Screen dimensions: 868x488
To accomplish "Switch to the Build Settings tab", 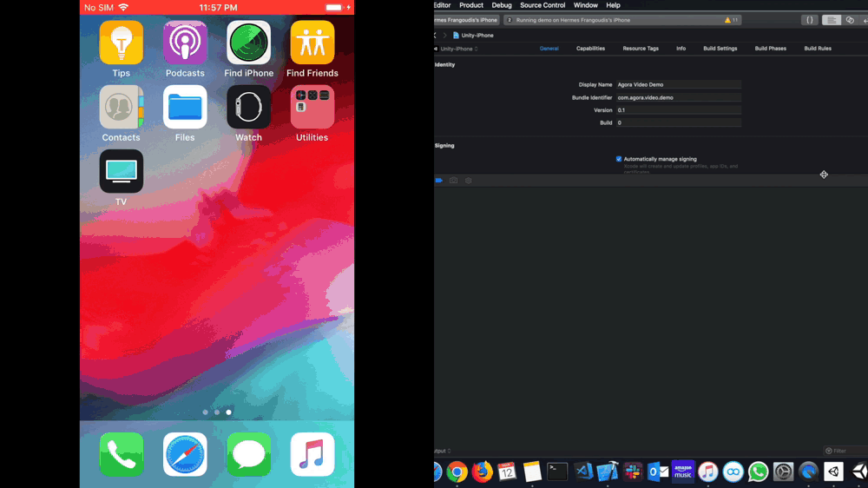I will tap(720, 49).
